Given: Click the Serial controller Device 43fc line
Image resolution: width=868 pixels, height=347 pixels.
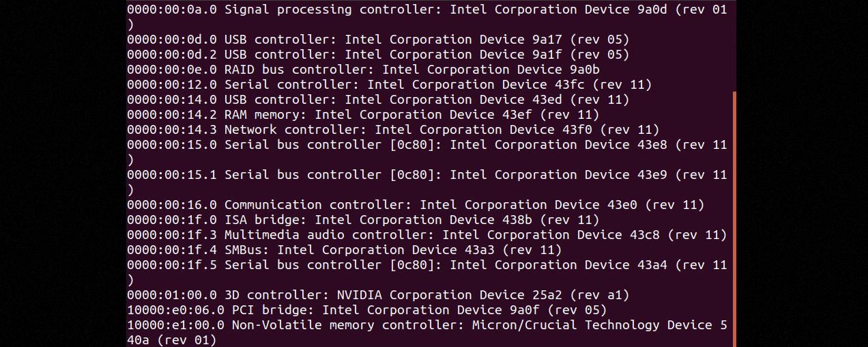Looking at the screenshot, I should [390, 85].
